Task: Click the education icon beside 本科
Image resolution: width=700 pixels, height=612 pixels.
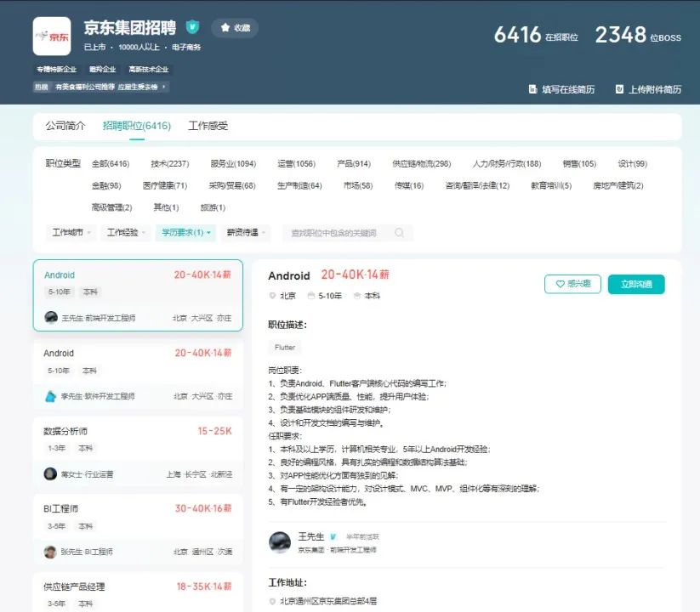Action: pyautogui.click(x=356, y=296)
